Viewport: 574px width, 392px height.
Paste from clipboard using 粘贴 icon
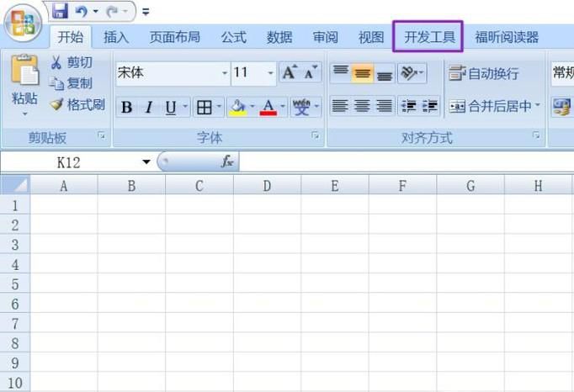[x=24, y=70]
